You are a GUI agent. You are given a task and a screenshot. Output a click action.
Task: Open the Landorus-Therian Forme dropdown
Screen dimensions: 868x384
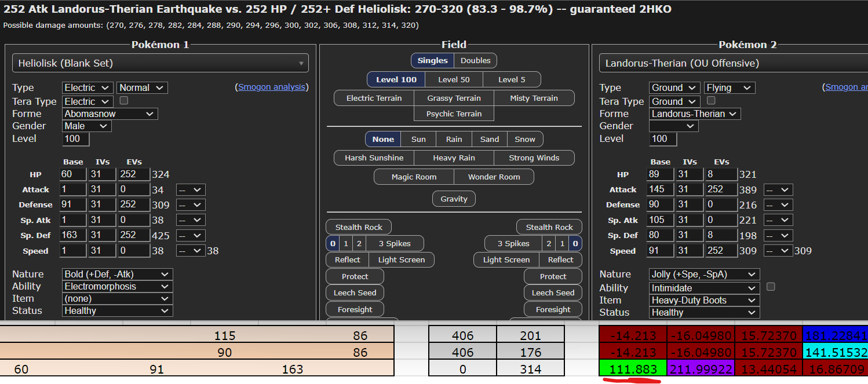click(695, 114)
